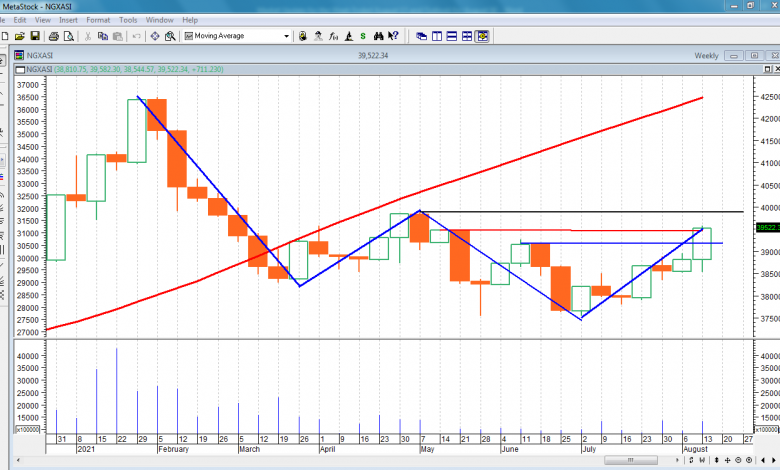Toggle the highlighted rightmost window layout button

(x=482, y=36)
